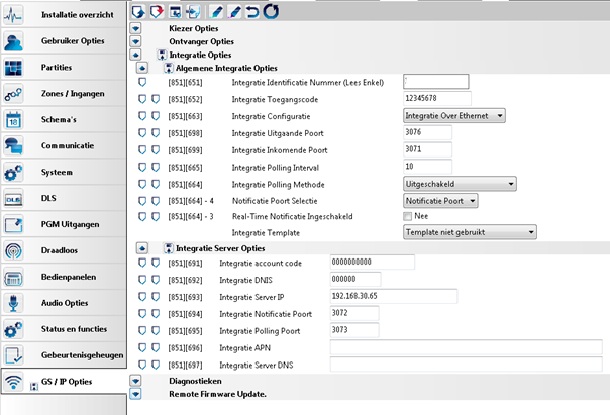Click Integratie Toegangscode field
Screen dimensions: 610x415
[x=437, y=98]
